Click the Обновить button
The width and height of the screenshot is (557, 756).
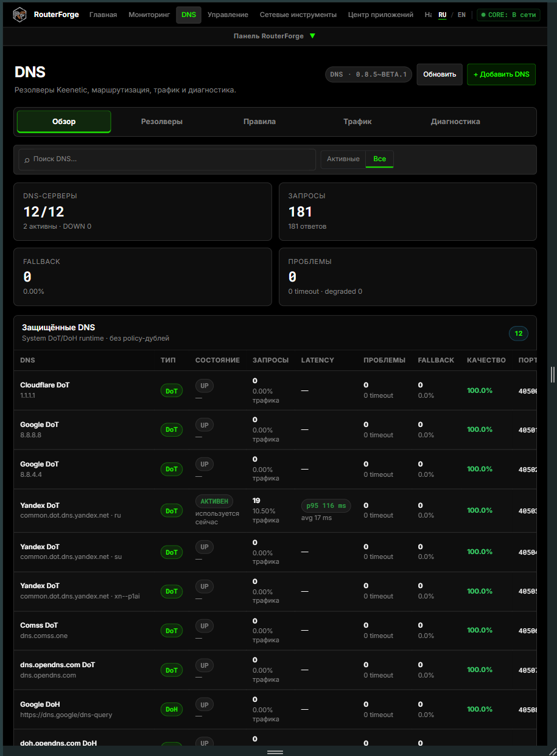point(440,74)
